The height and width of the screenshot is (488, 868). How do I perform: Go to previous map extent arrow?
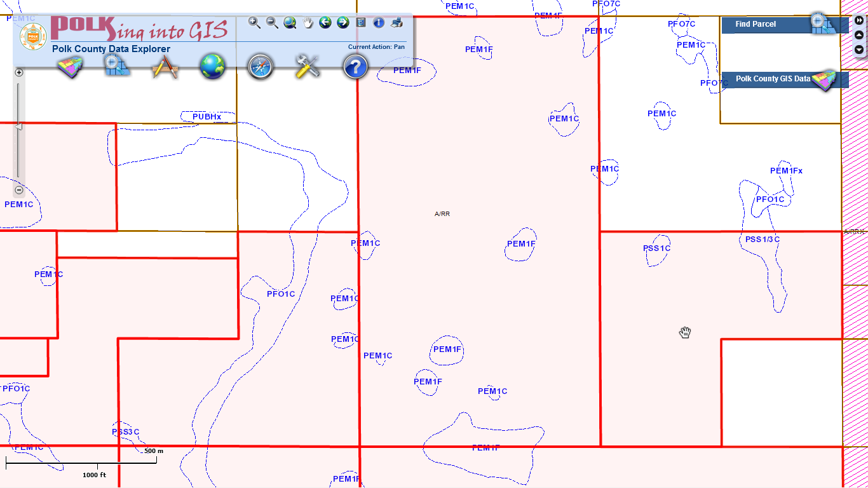click(325, 23)
